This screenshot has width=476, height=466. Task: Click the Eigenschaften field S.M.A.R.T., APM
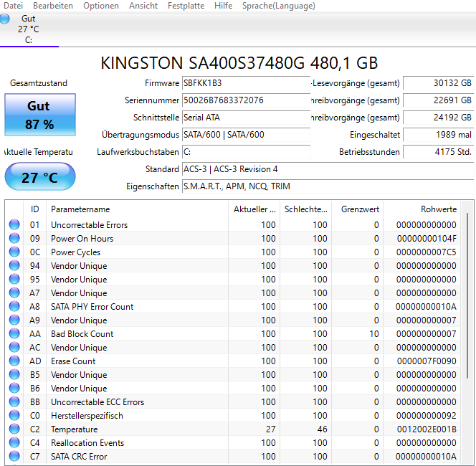[x=328, y=186]
